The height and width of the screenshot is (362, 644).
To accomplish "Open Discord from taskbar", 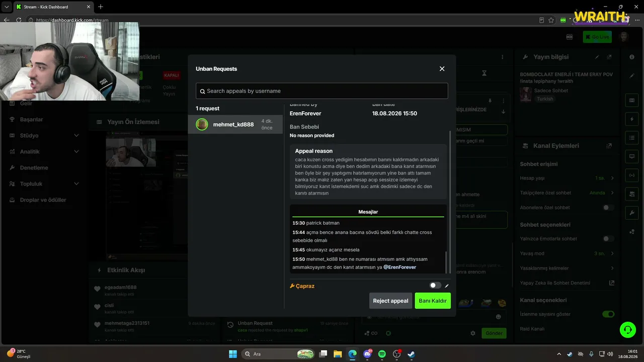I will [367, 354].
